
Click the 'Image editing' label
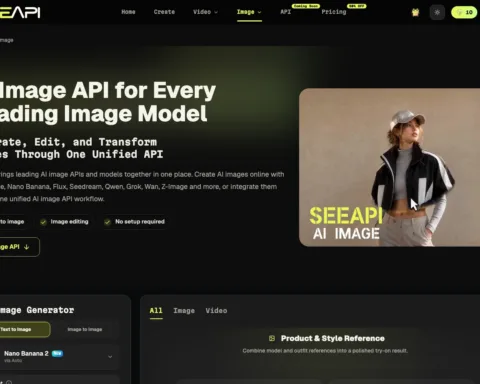pos(69,222)
